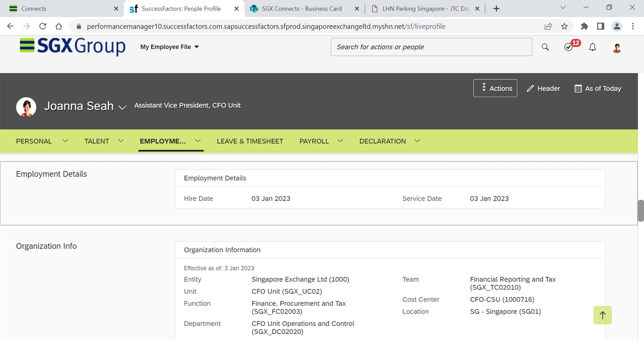Open the As of Today date picker
The height and width of the screenshot is (340, 644).
click(x=598, y=89)
